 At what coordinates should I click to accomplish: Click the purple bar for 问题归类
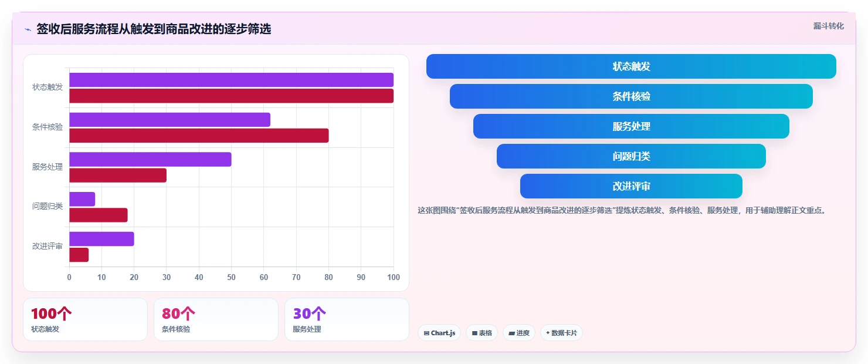point(82,199)
